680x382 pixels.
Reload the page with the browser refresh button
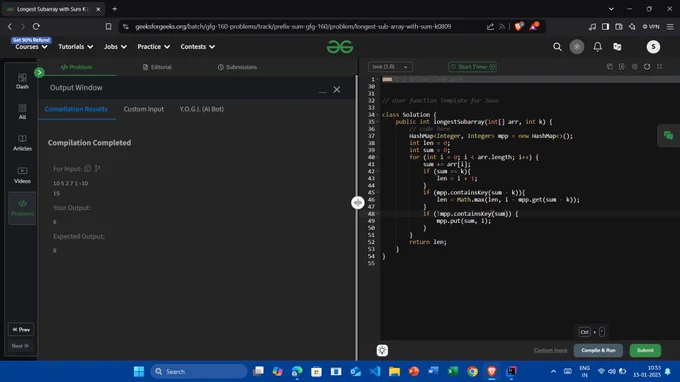click(36, 26)
